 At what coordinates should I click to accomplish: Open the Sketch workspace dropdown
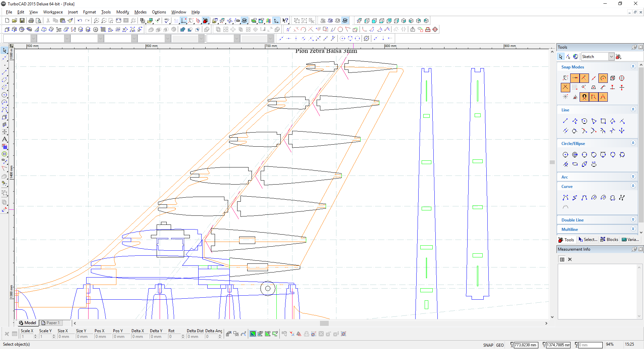(611, 57)
